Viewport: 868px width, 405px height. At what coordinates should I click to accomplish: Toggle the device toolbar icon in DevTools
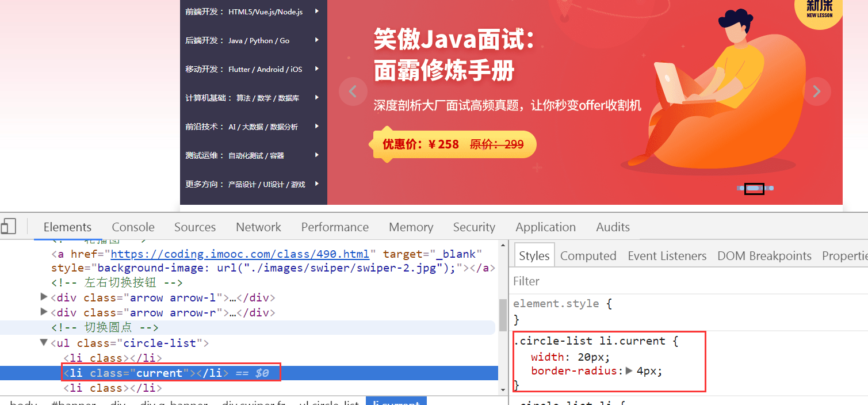pyautogui.click(x=9, y=227)
